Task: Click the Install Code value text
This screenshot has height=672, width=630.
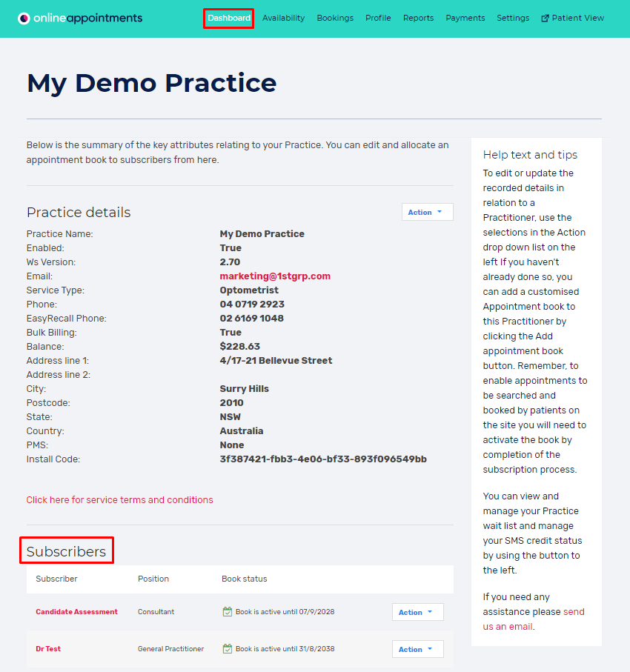Action: 323,459
